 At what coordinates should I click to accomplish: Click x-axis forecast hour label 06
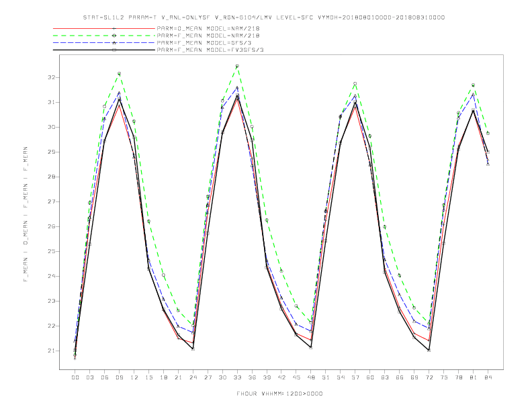point(105,377)
